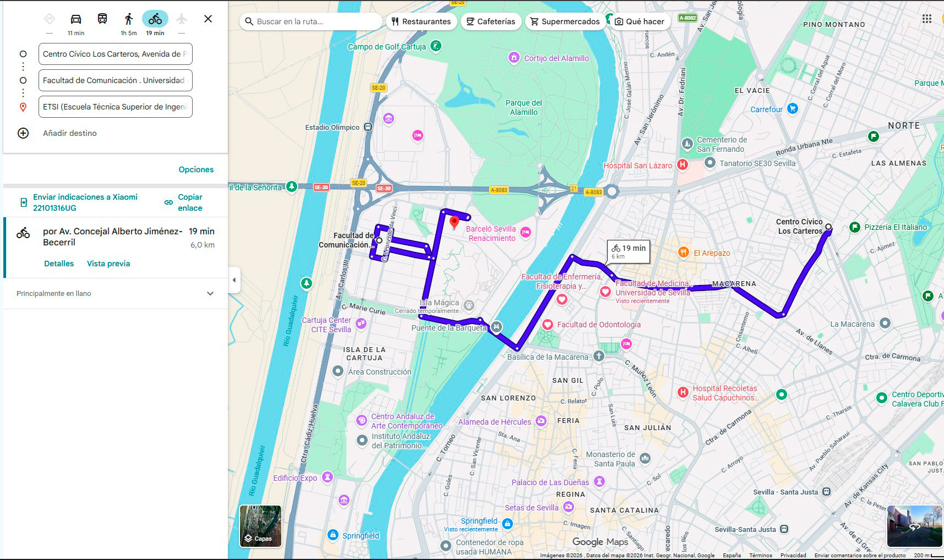Select cycling travel mode

click(x=155, y=19)
